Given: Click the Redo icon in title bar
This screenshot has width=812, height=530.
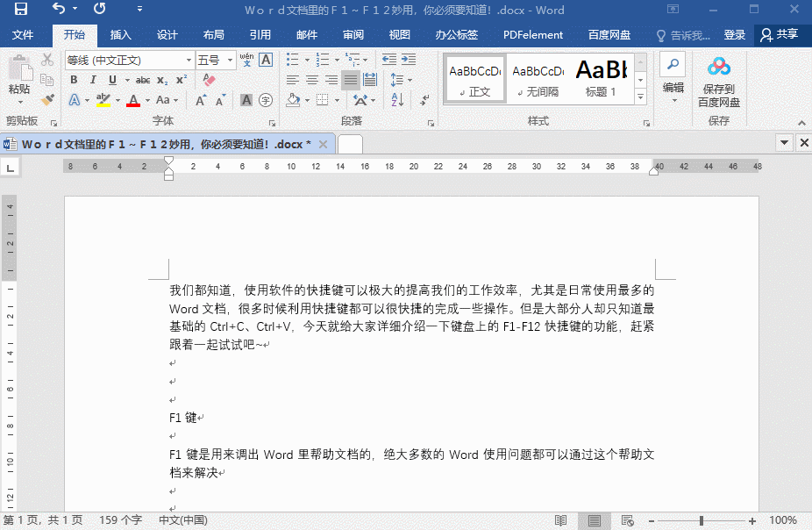Looking at the screenshot, I should tap(99, 9).
